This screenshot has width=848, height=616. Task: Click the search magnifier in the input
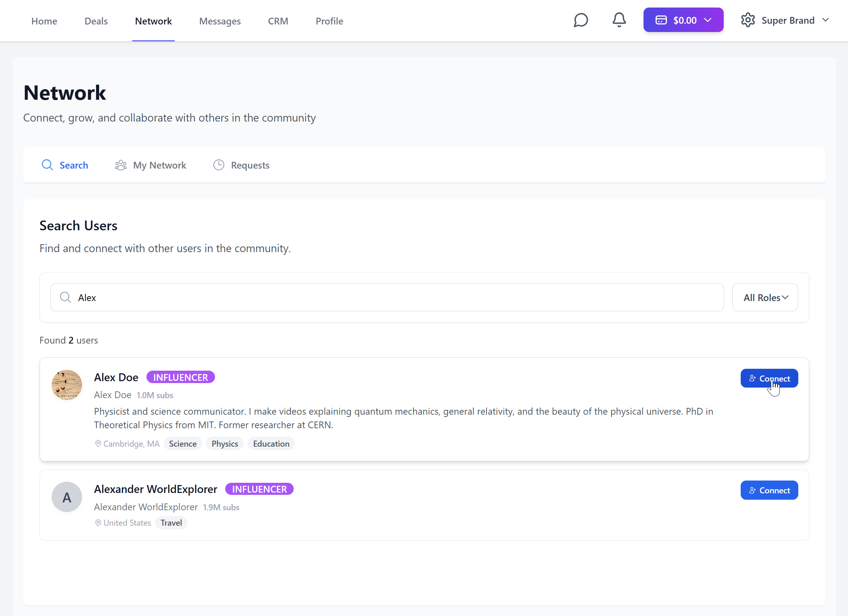66,297
